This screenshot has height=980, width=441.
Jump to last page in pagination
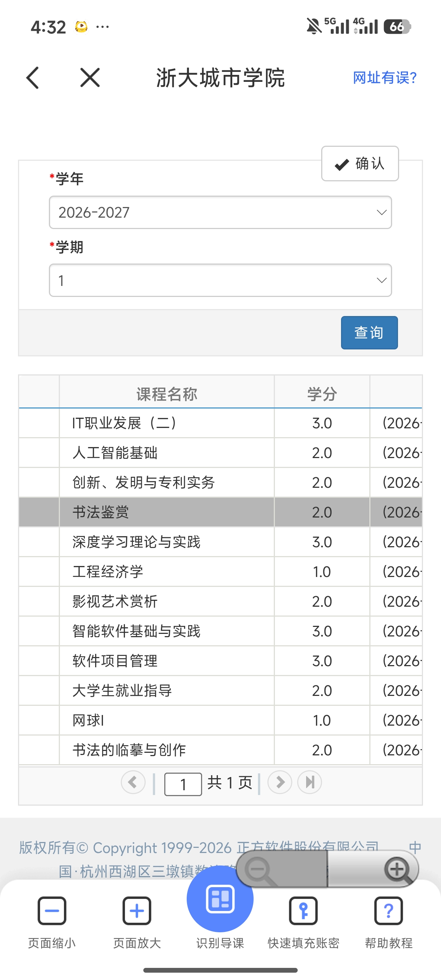[309, 782]
